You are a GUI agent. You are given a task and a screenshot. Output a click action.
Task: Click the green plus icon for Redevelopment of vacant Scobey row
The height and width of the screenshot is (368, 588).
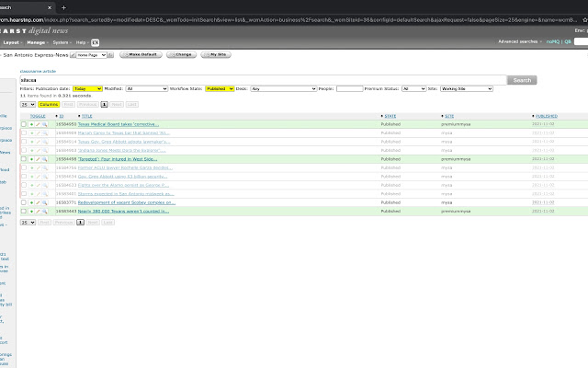point(31,202)
